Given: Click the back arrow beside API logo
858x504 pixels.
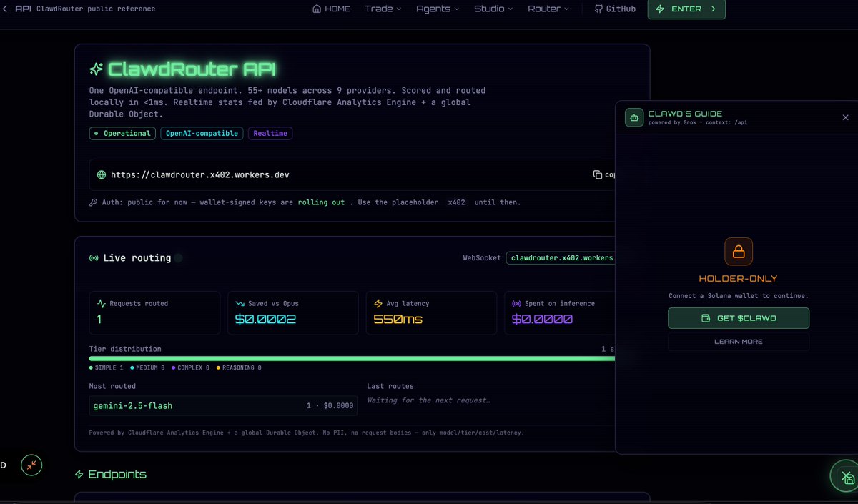Looking at the screenshot, I should tap(6, 9).
